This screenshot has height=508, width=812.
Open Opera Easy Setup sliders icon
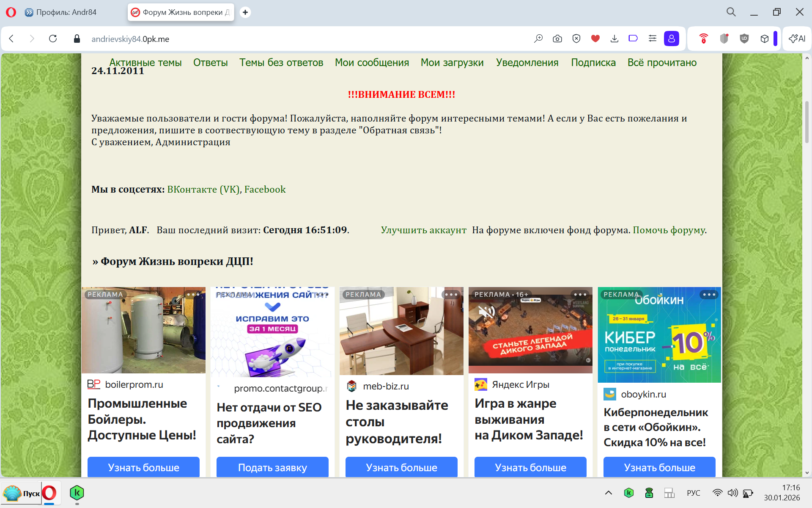click(653, 39)
